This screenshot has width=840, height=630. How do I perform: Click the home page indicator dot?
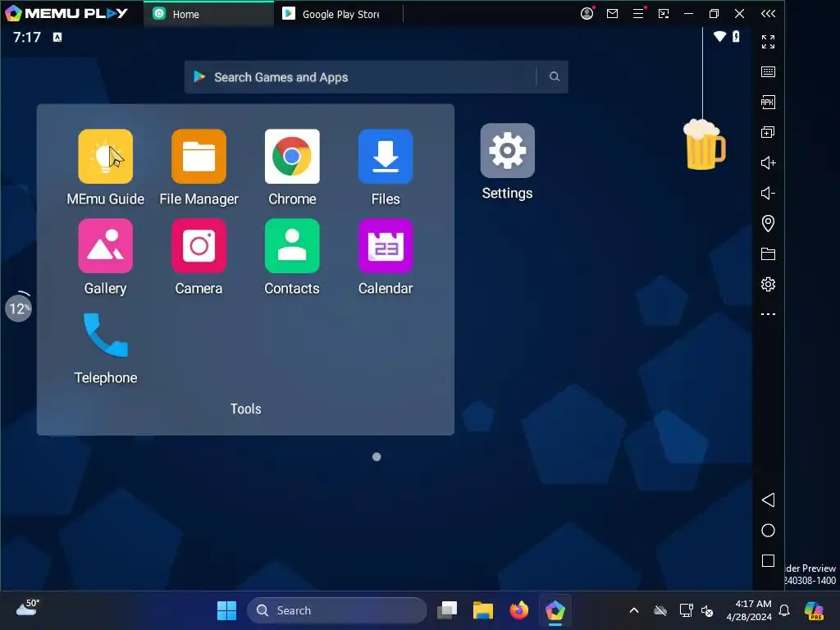click(x=377, y=457)
